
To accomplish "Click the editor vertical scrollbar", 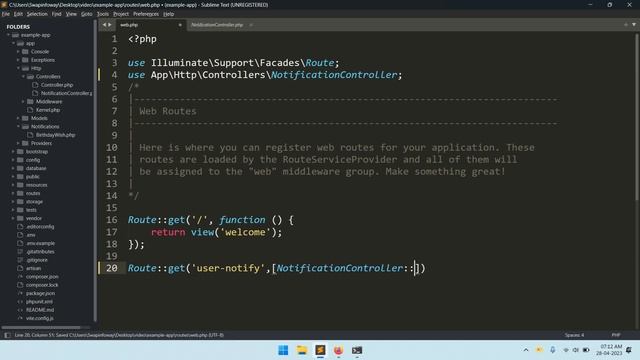I will pos(637,116).
